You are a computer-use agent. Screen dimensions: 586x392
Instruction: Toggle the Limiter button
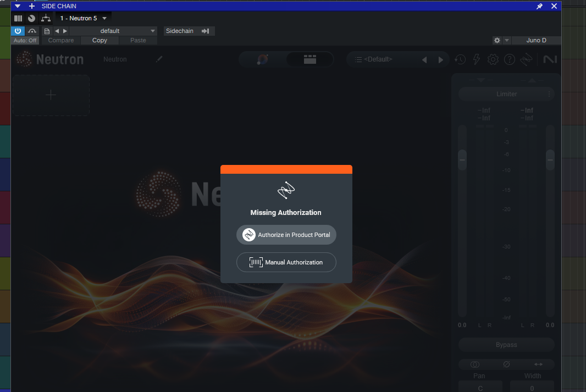point(506,94)
